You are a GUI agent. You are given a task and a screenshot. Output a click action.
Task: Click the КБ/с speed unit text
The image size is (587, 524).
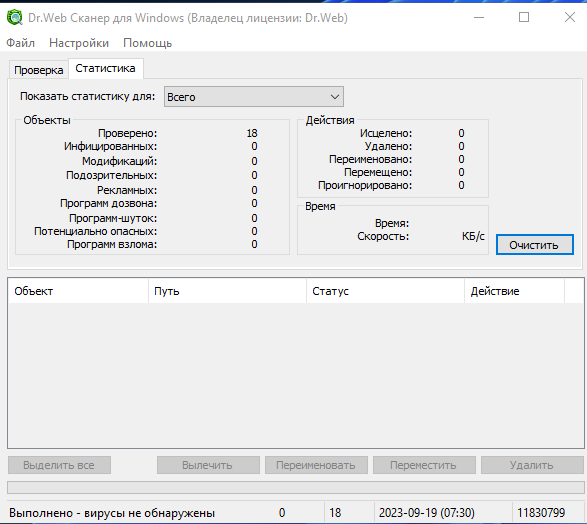(x=473, y=237)
